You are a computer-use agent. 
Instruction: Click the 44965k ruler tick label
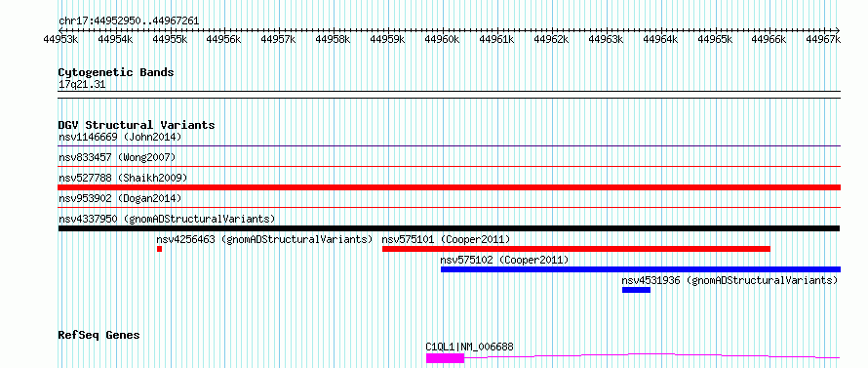(715, 39)
